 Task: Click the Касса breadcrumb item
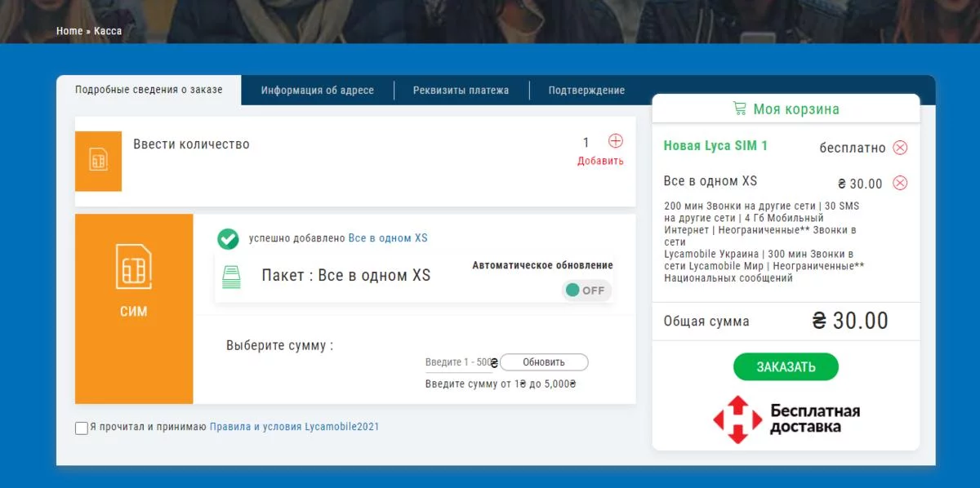(108, 31)
